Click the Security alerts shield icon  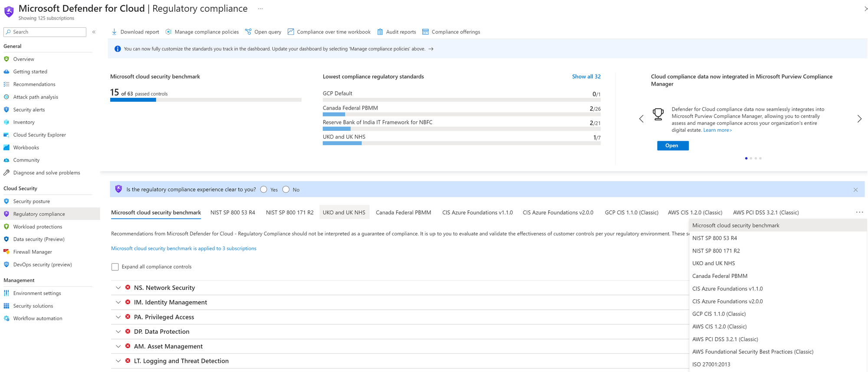pos(7,110)
